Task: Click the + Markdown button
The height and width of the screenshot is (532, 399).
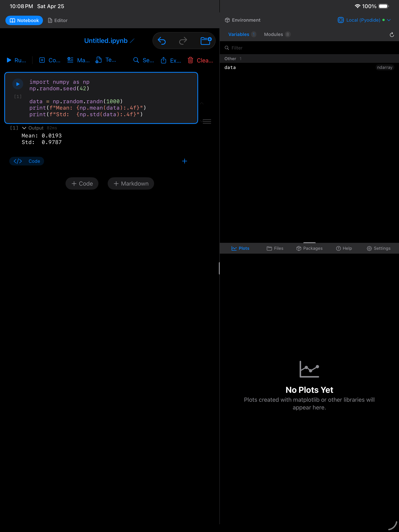Action: click(x=131, y=183)
